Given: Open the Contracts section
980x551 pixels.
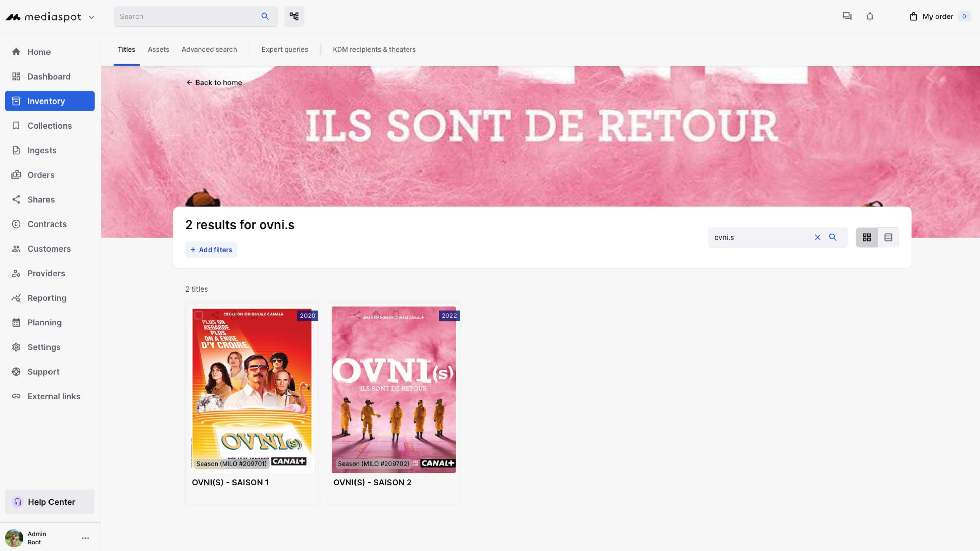Looking at the screenshot, I should click(50, 224).
